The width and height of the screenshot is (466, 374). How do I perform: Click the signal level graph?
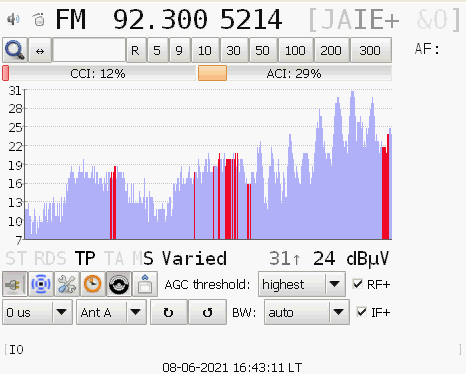(x=208, y=164)
